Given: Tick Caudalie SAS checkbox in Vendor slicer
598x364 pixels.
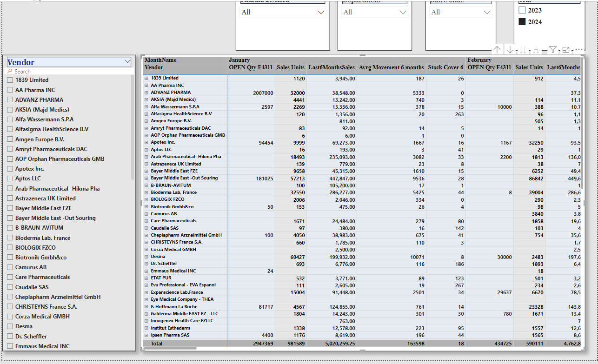Looking at the screenshot, I should click(10, 287).
